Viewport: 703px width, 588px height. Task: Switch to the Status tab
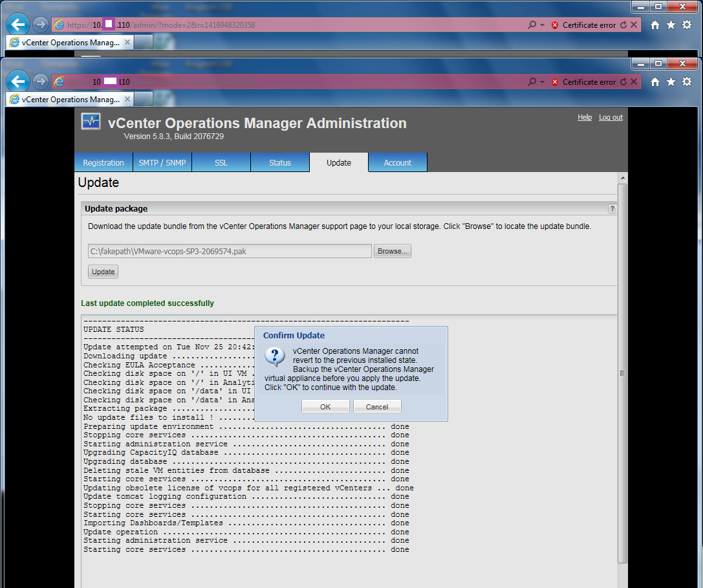click(280, 162)
